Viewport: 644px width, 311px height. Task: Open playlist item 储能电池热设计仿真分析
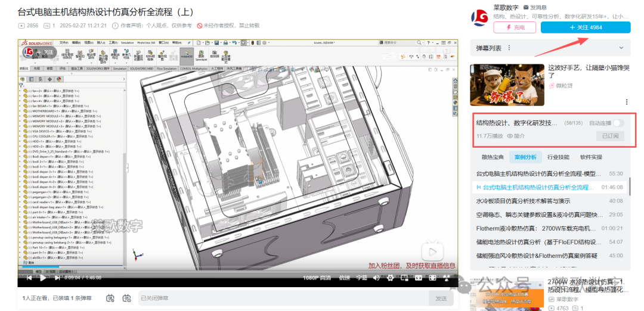[550, 242]
